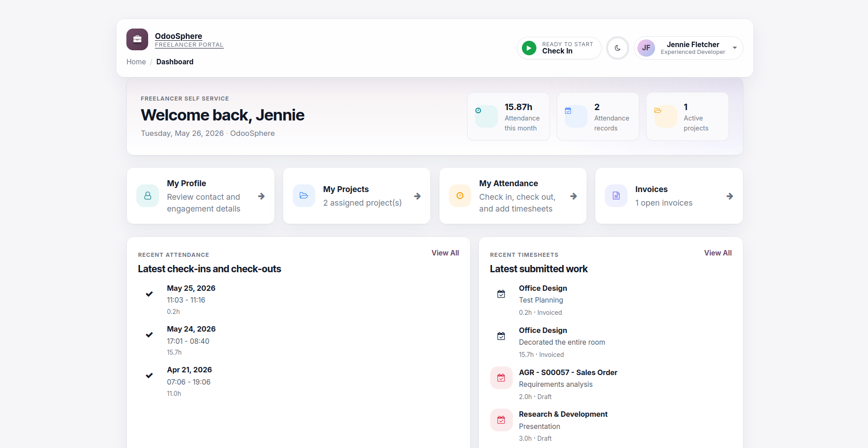Click the Jennie Fletcher user name
This screenshot has height=448, width=868.
[x=693, y=44]
